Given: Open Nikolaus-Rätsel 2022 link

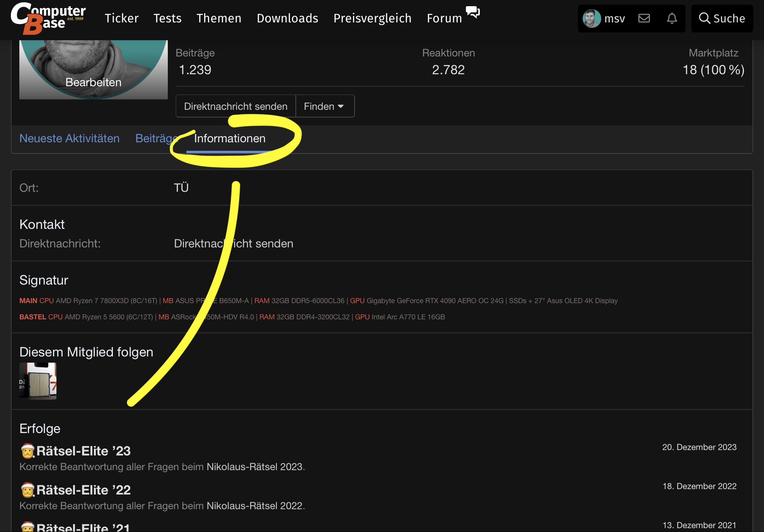Looking at the screenshot, I should 254,506.
